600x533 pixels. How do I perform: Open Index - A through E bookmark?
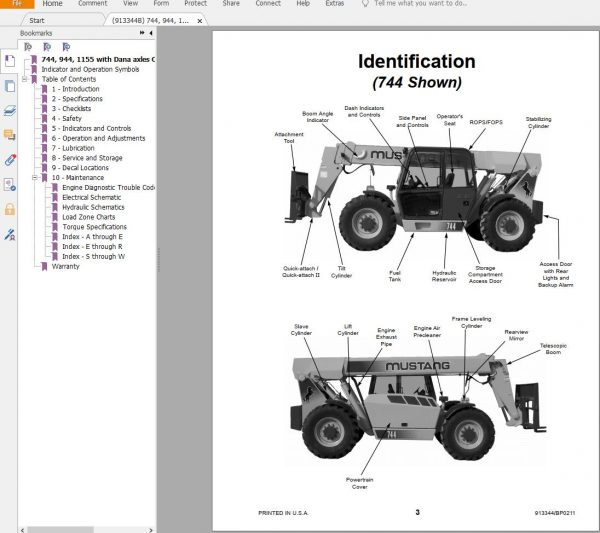tap(93, 237)
